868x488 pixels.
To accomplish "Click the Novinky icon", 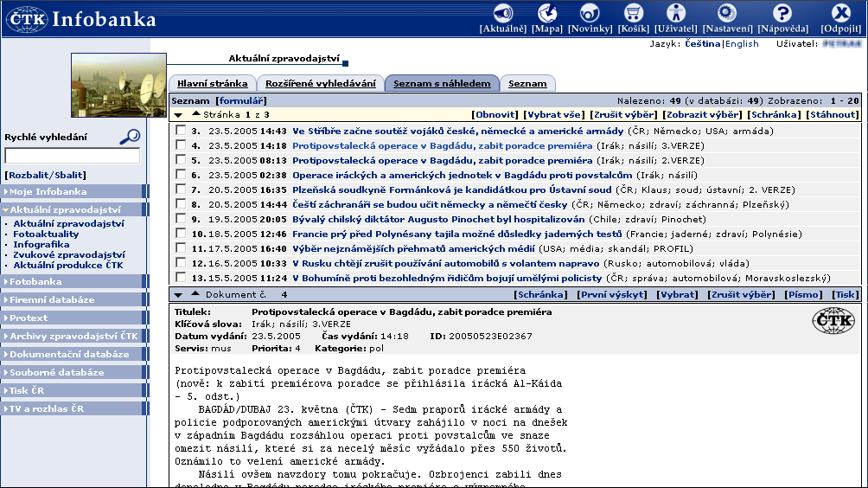I will [590, 13].
